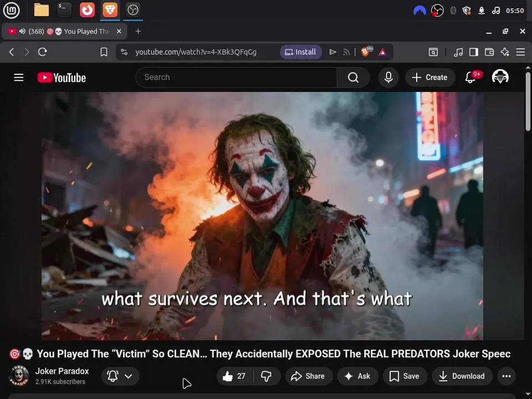Image resolution: width=532 pixels, height=399 pixels.
Task: Open the Brave playlist music note icon
Action: coord(458,52)
